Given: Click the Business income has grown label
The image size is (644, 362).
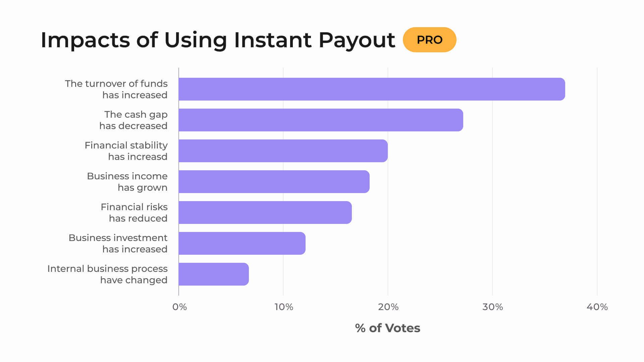Looking at the screenshot, I should pyautogui.click(x=127, y=182).
